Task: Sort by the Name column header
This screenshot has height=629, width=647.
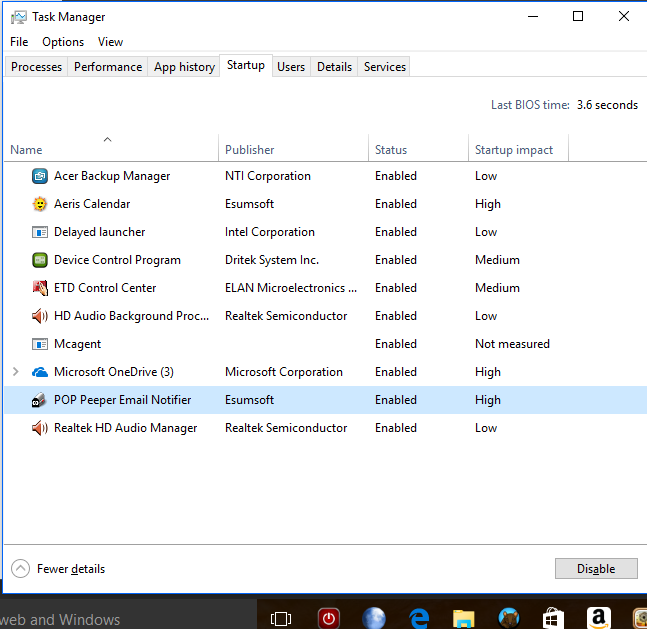Action: point(111,148)
